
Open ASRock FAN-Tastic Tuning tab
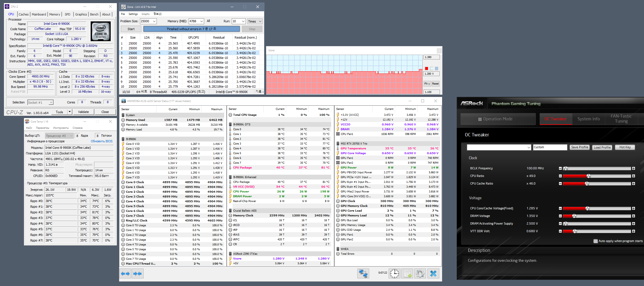pyautogui.click(x=621, y=119)
